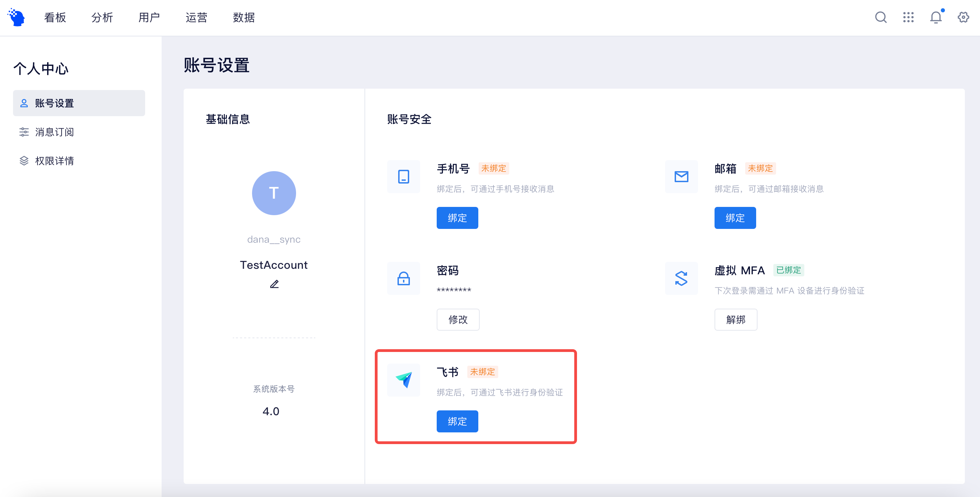Open the settings gear icon
Image resolution: width=980 pixels, height=497 pixels.
pyautogui.click(x=963, y=17)
